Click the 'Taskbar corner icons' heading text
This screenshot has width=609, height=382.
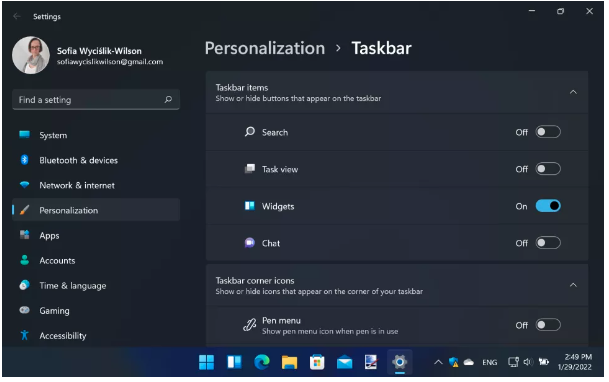(x=255, y=281)
